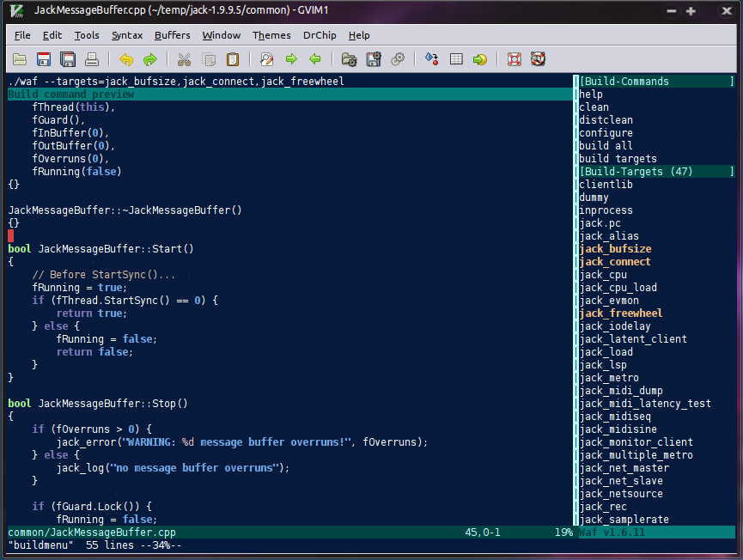Place cursor at red cursor block
Viewport: 743px width, 560px height.
pyautogui.click(x=11, y=236)
